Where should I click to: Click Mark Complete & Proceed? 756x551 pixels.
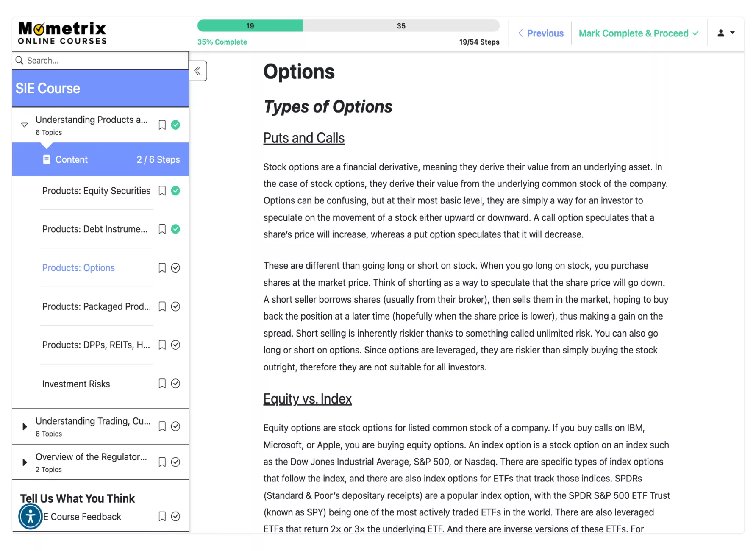639,33
